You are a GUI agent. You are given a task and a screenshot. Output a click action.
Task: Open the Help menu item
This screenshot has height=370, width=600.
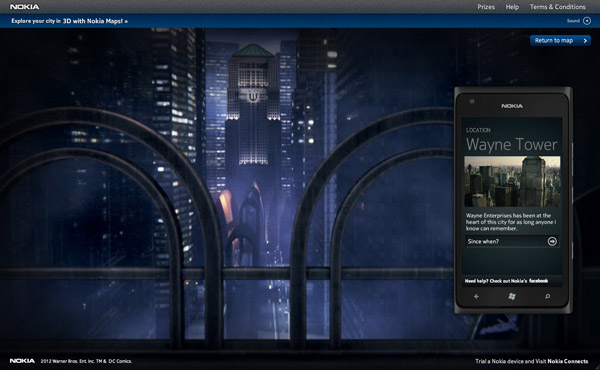[x=512, y=7]
